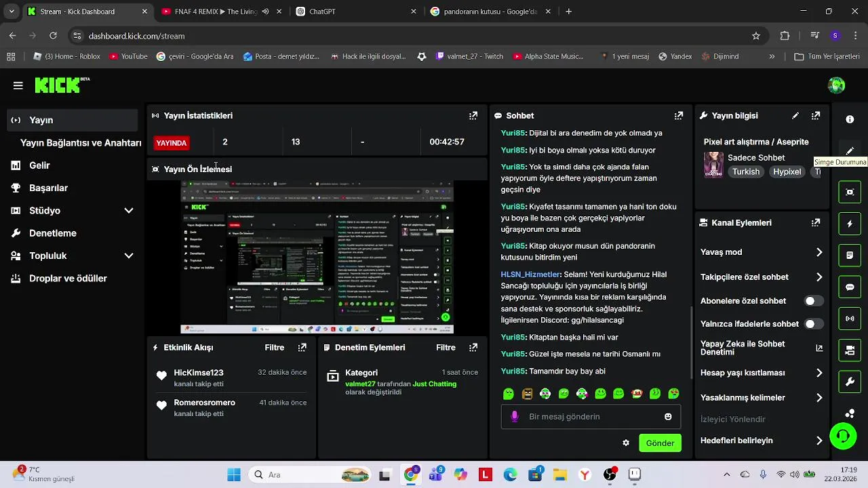This screenshot has height=488, width=868.
Task: Open the browser tab search dropdown
Action: click(x=11, y=12)
